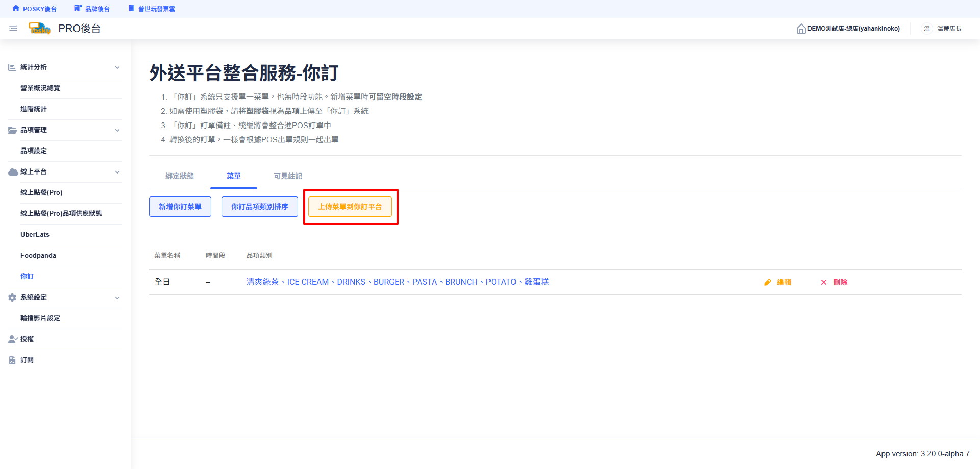This screenshot has width=980, height=469.
Task: Open 普世玩發票雲 top link
Action: click(152, 9)
